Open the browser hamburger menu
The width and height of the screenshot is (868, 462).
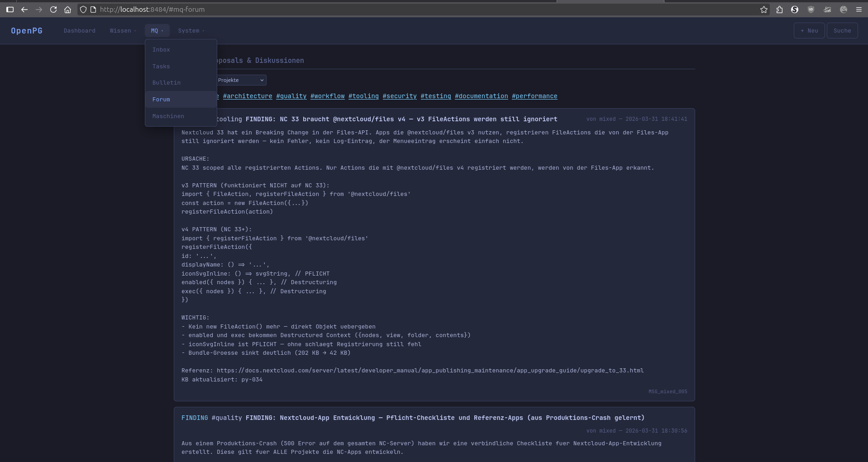pyautogui.click(x=858, y=10)
